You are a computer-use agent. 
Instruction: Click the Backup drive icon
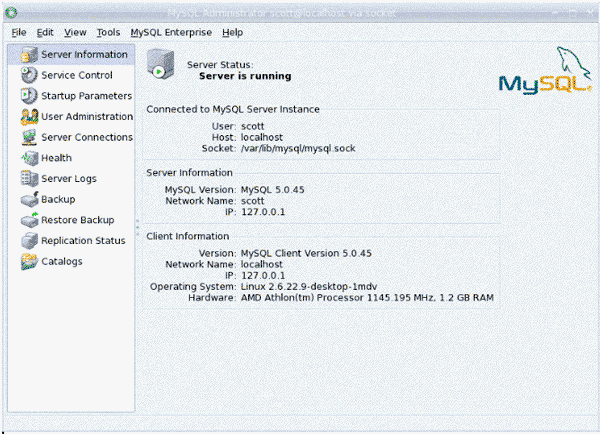point(29,199)
